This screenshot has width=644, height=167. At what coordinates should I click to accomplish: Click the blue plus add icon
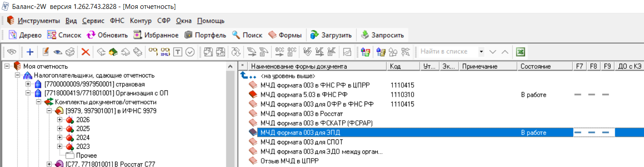30,52
